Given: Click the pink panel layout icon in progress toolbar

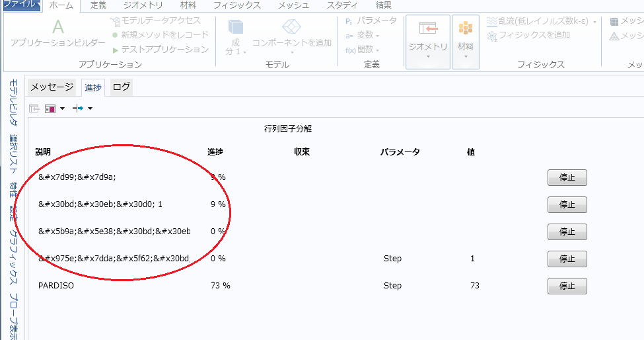Looking at the screenshot, I should point(50,108).
